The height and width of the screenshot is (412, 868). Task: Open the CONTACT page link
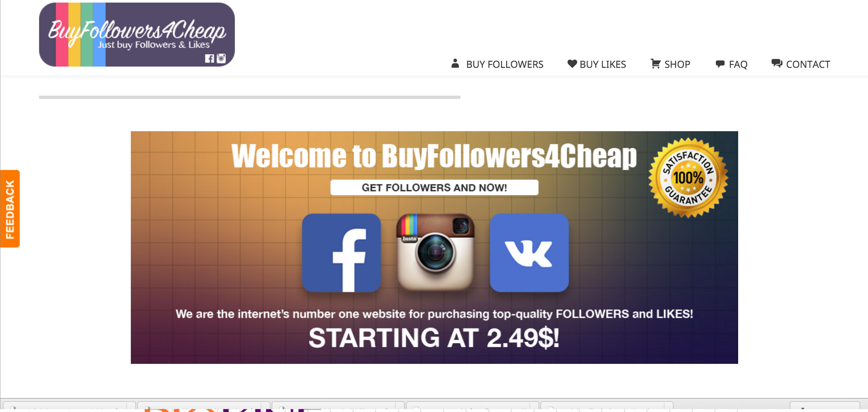(x=808, y=64)
